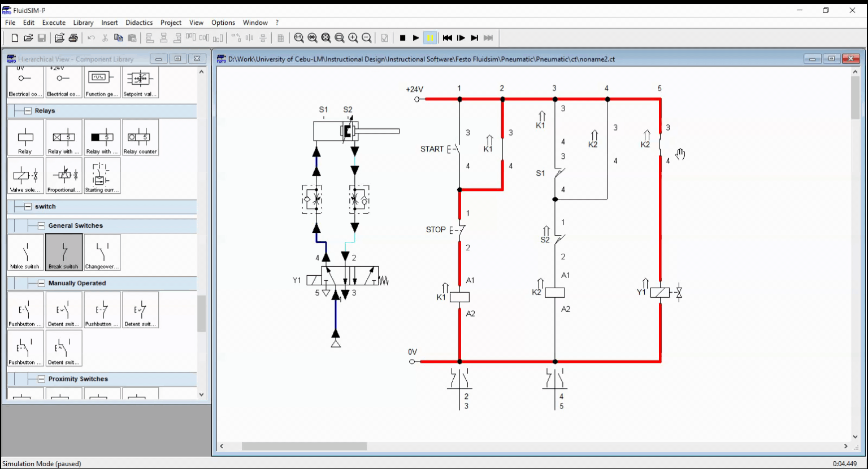Click the Paste clipboard icon
The height and width of the screenshot is (469, 868).
[132, 38]
